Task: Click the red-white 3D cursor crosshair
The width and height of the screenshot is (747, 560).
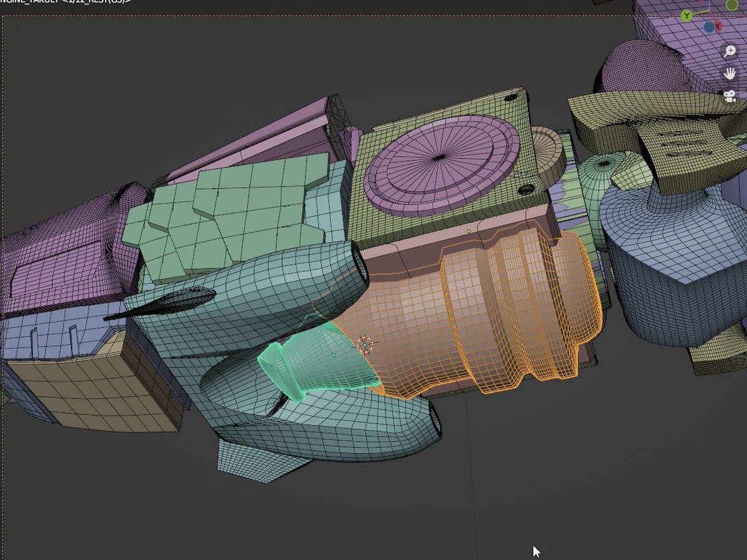Action: tap(365, 345)
